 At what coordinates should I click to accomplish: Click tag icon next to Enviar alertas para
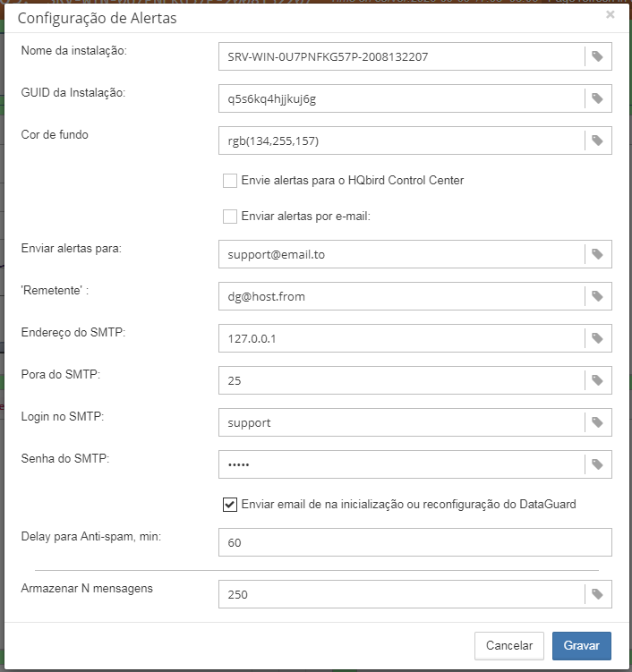coord(597,254)
